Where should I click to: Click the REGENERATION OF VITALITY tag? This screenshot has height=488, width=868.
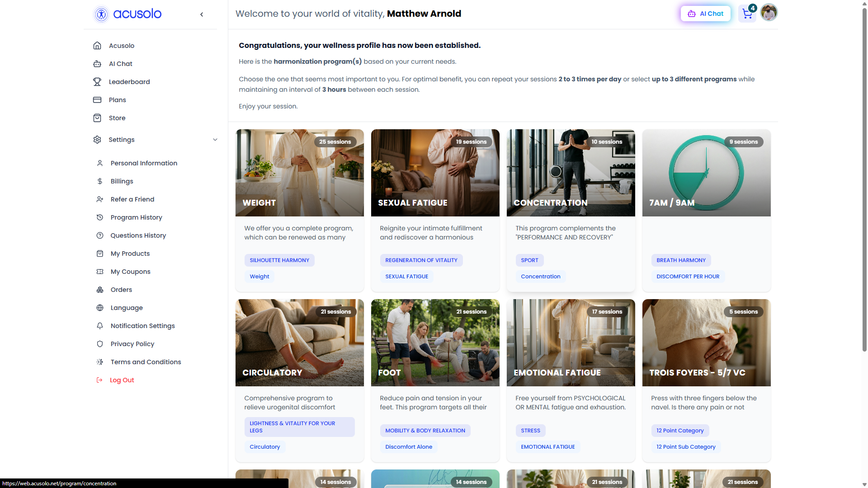click(x=421, y=260)
